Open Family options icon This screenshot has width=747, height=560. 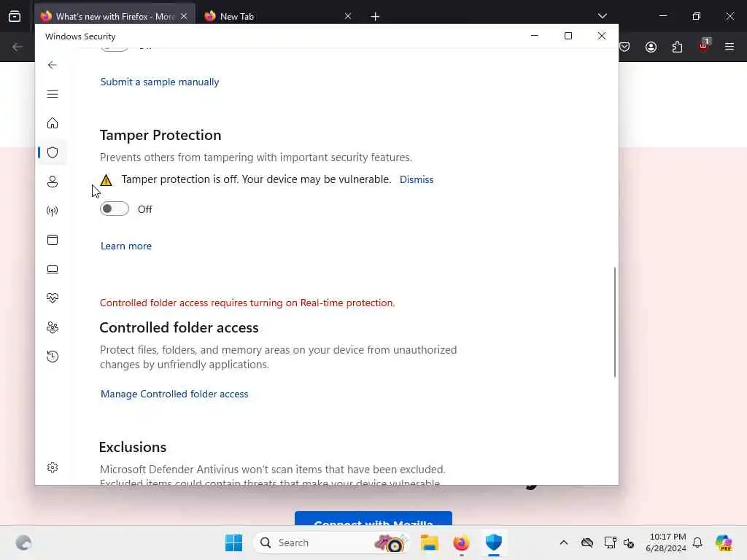coord(53,327)
